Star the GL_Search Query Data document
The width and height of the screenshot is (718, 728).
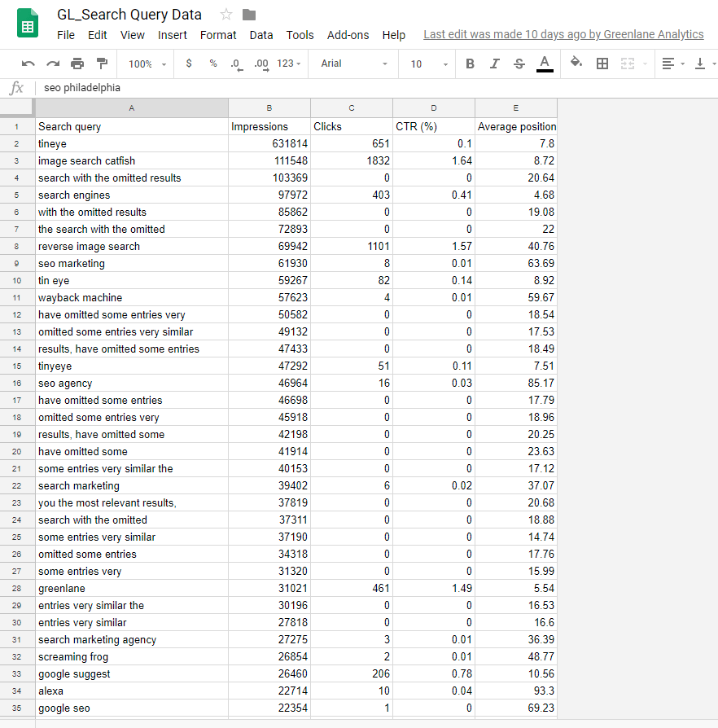[x=226, y=15]
